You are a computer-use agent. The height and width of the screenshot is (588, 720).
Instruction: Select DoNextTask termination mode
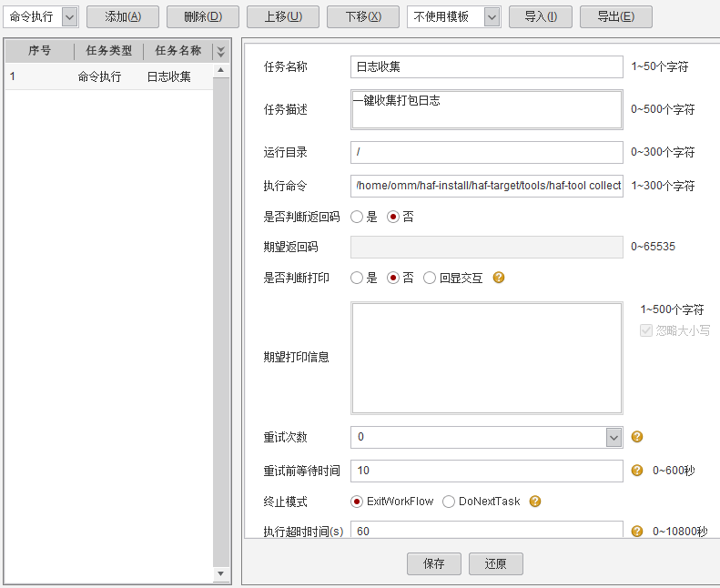coord(449,502)
